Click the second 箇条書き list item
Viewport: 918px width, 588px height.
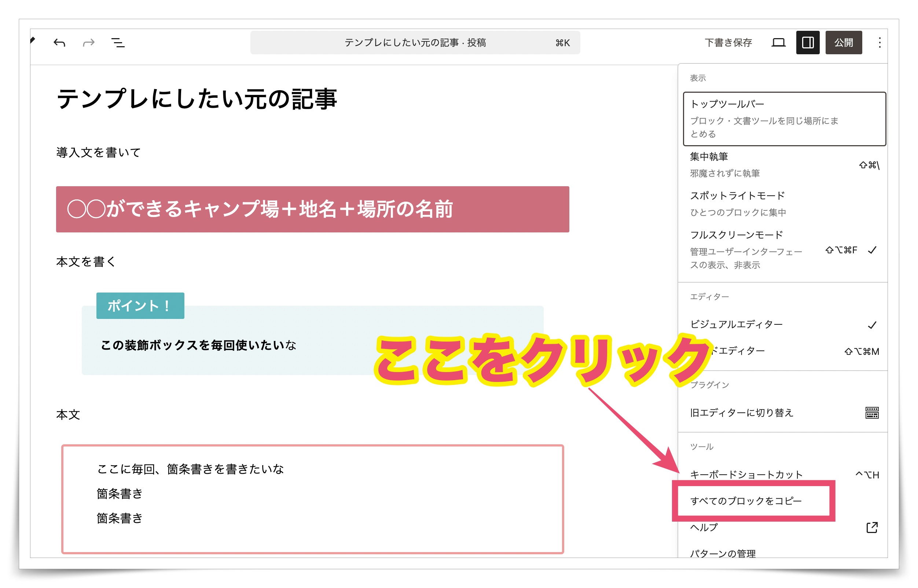119,494
